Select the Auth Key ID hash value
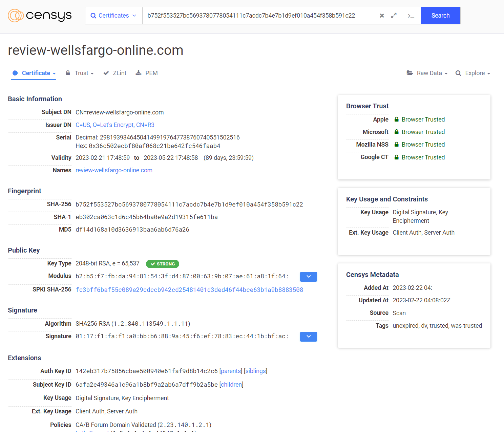The height and width of the screenshot is (432, 504). pyautogui.click(x=147, y=371)
